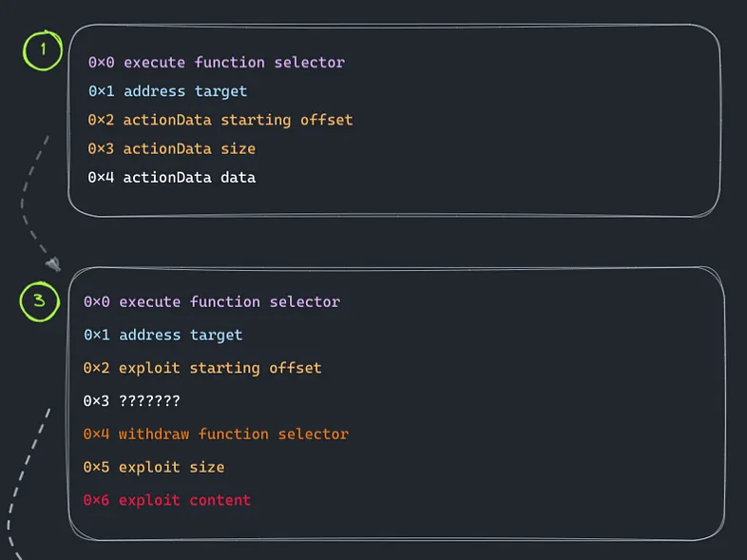Click the green circled number 1
This screenshot has height=560, width=747.
coord(42,49)
